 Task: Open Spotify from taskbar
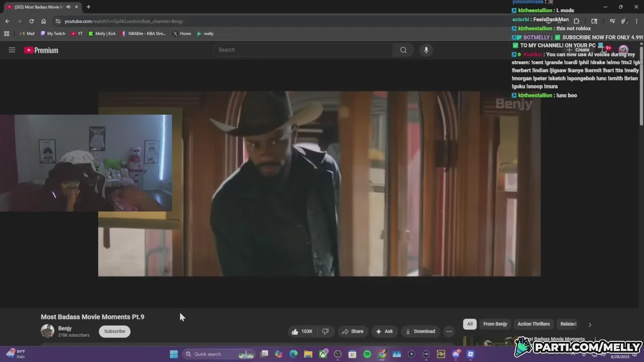coord(367,354)
